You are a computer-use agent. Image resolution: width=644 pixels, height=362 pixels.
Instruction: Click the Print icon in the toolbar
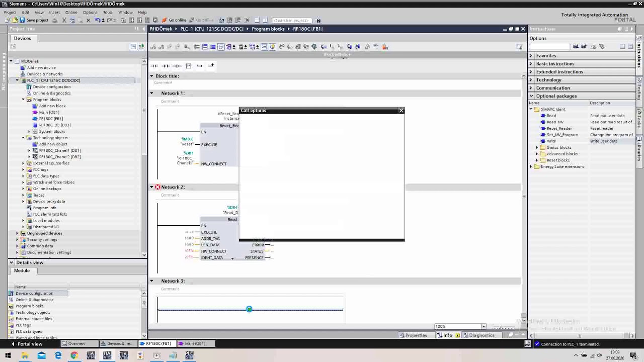pyautogui.click(x=55, y=20)
